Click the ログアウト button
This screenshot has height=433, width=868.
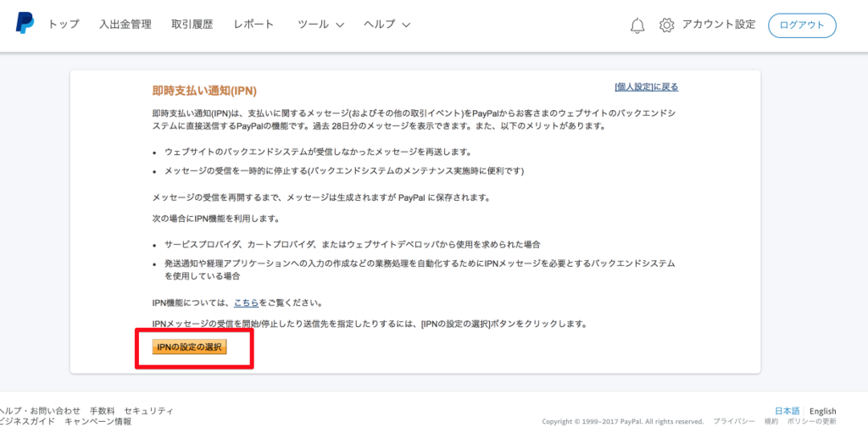[x=802, y=25]
